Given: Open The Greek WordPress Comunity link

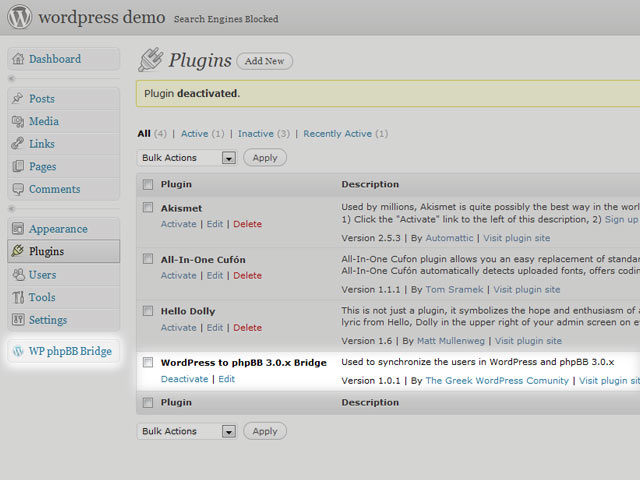Looking at the screenshot, I should point(497,381).
